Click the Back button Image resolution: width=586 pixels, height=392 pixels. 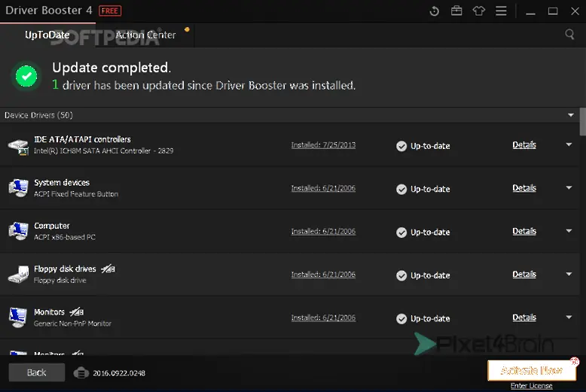coord(37,372)
